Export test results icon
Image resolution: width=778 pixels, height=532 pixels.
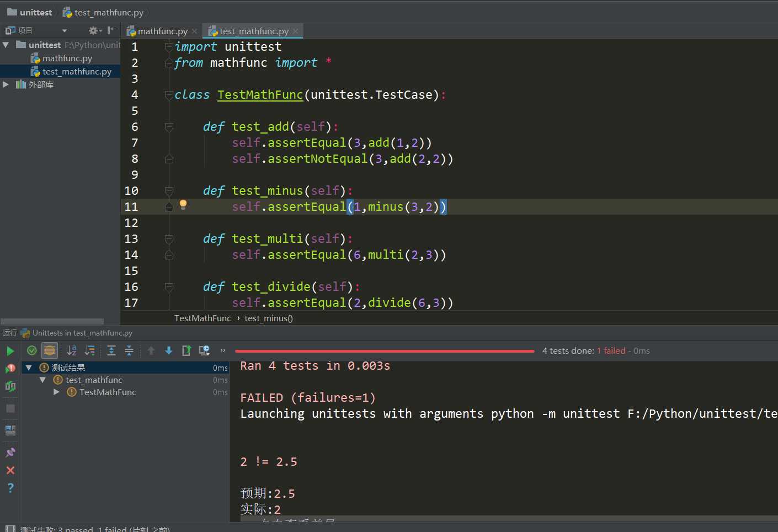186,350
